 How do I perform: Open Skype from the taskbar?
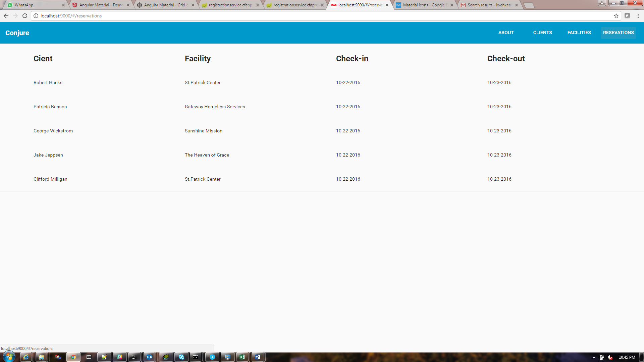181,357
